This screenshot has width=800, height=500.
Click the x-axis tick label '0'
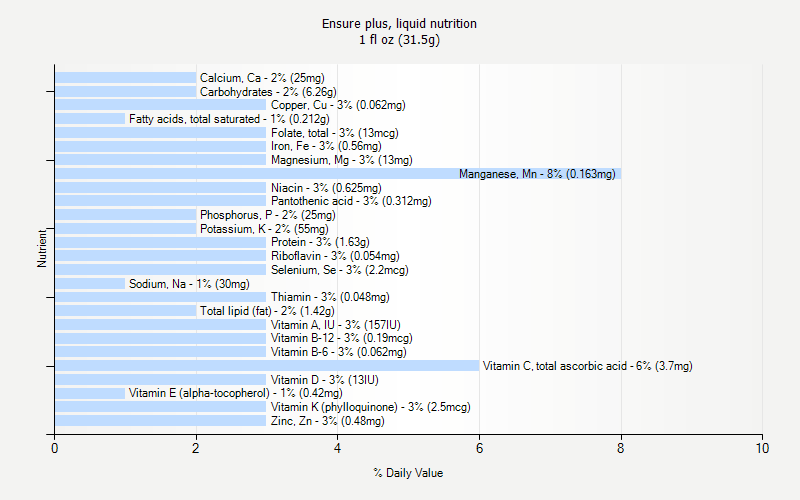pos(55,448)
